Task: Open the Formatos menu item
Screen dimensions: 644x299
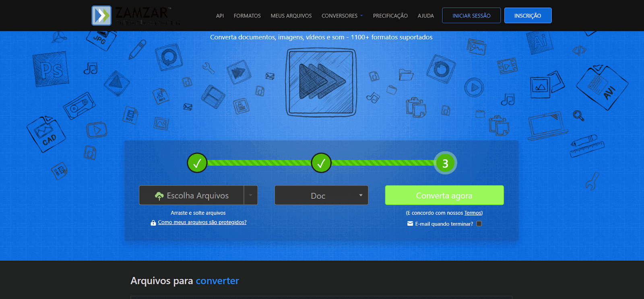Action: click(x=247, y=16)
